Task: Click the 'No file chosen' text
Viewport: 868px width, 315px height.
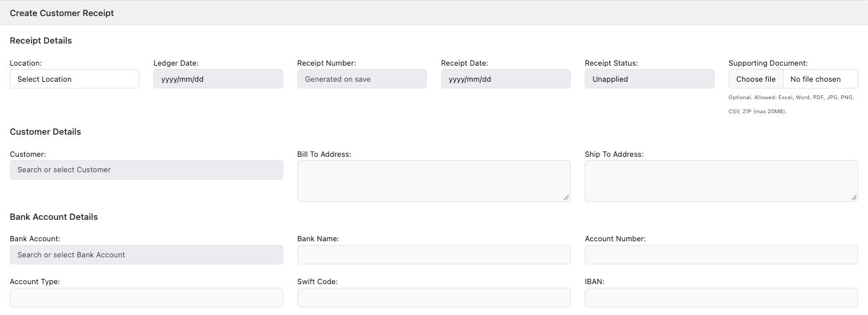Action: pyautogui.click(x=815, y=79)
